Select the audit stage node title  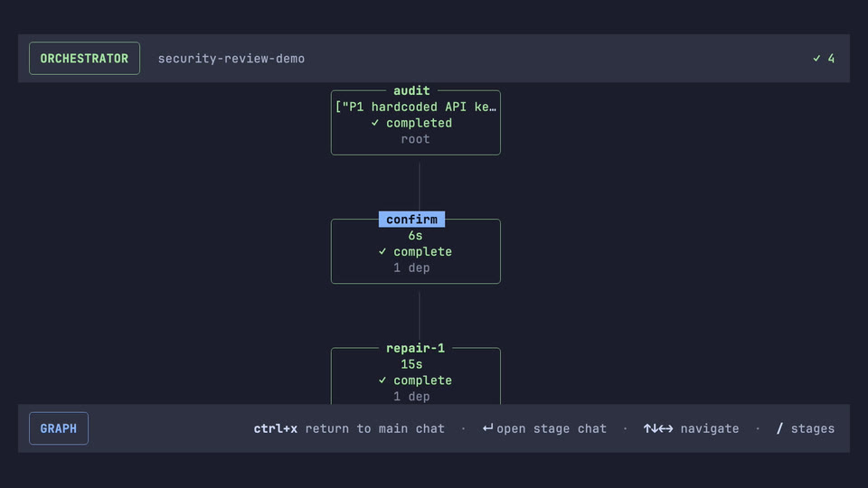pos(411,90)
